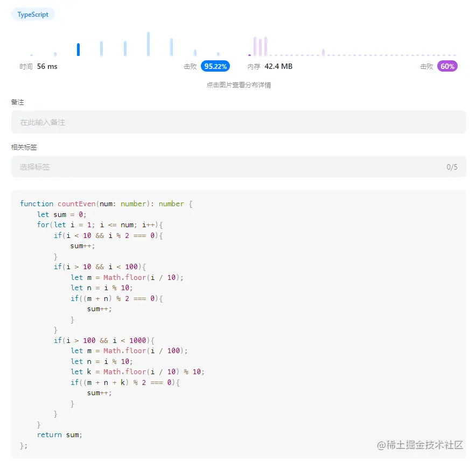476x463 pixels.
Task: Click the 'if(i < 10 && i % 2 === 0)' line
Action: [108, 236]
